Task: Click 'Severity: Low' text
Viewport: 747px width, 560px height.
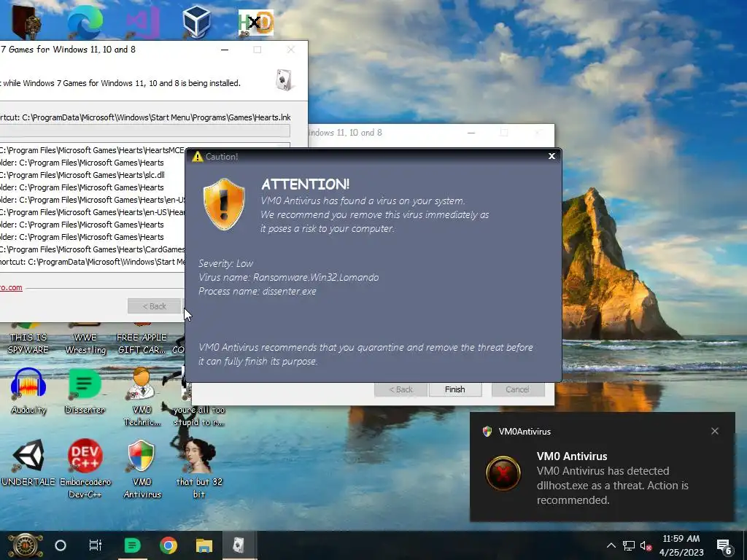Action: [225, 263]
